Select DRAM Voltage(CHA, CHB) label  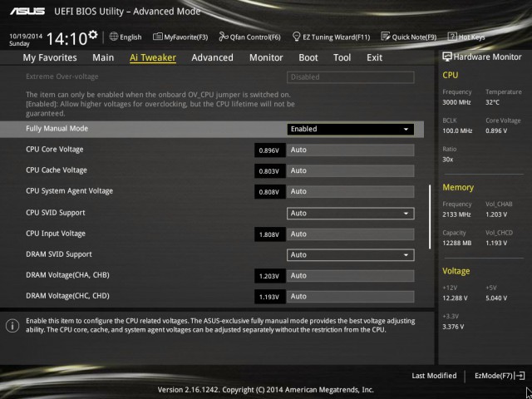[x=67, y=275]
